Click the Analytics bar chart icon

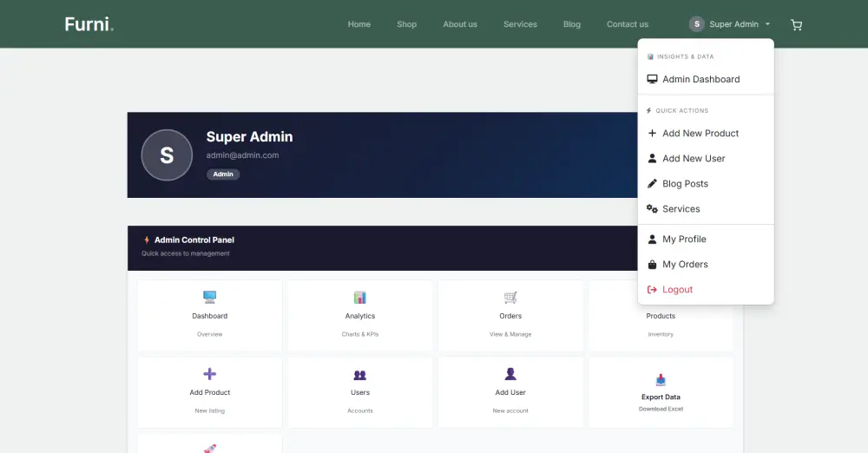coord(360,298)
